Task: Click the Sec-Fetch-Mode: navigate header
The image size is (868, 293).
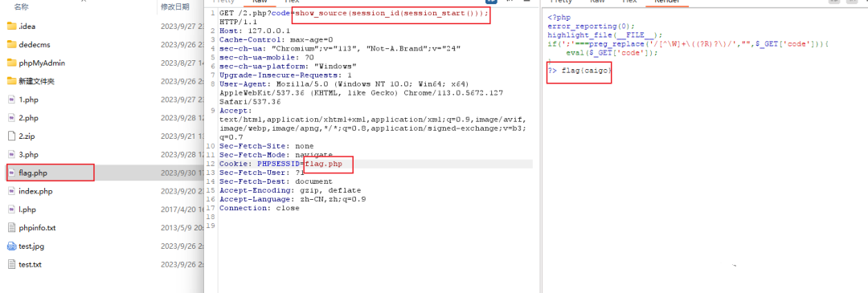Action: (x=276, y=155)
